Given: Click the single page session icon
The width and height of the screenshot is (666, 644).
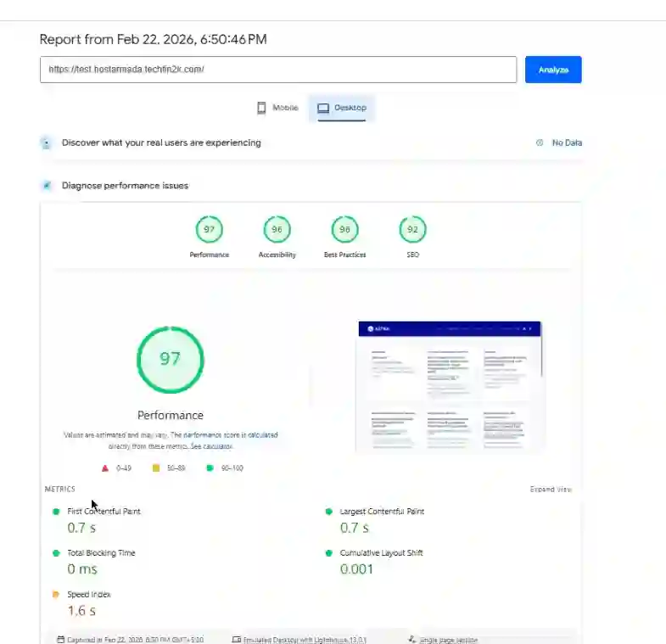Looking at the screenshot, I should pyautogui.click(x=411, y=639).
